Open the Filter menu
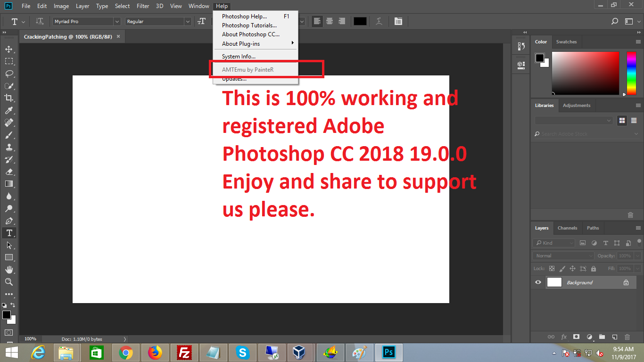The width and height of the screenshot is (644, 362). tap(143, 6)
